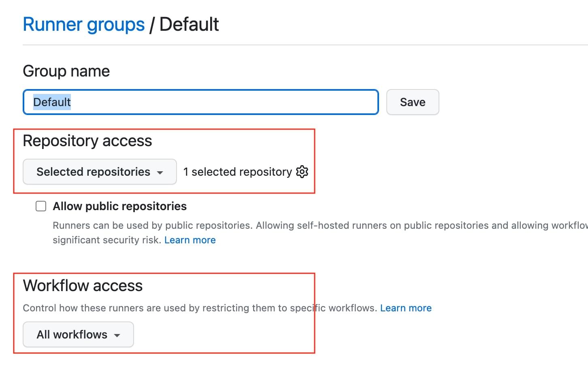Open Learn more about workflow access
This screenshot has width=588, height=366.
coord(406,308)
